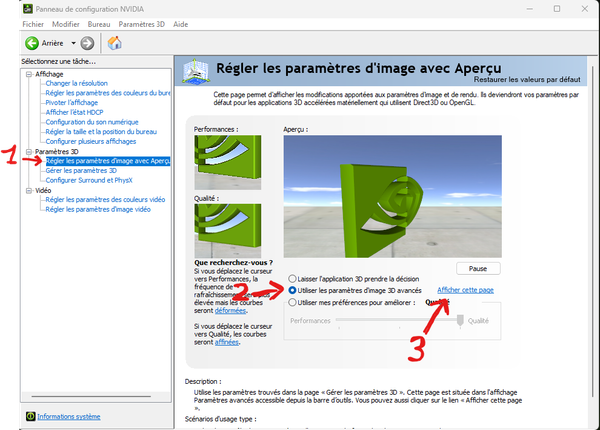Click the green Arrière back arrow icon
Image resolution: width=600 pixels, height=430 pixels.
click(x=32, y=43)
